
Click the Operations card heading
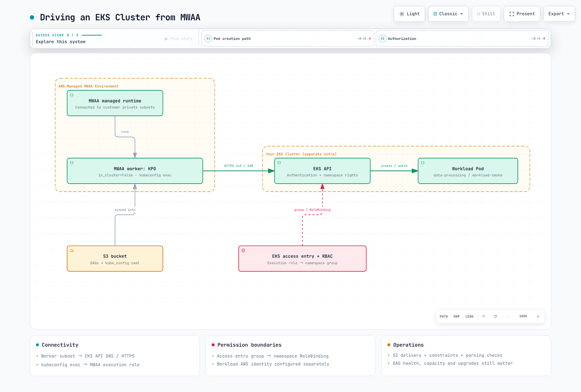coord(408,345)
